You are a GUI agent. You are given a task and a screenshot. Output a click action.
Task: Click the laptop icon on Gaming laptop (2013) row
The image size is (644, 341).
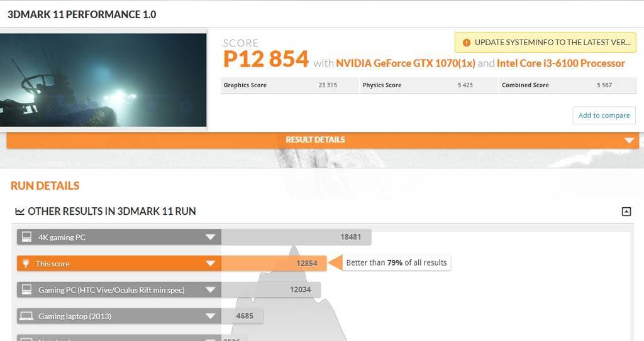26,316
